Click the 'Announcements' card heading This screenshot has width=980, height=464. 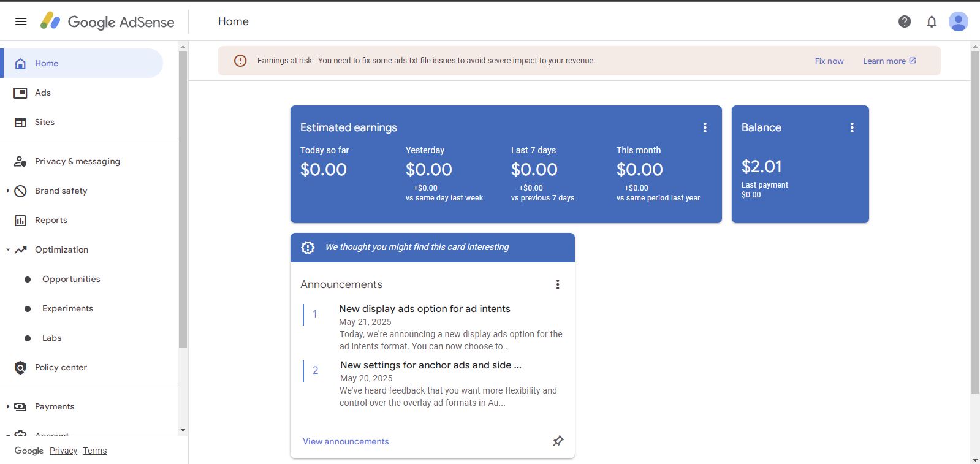coord(341,284)
